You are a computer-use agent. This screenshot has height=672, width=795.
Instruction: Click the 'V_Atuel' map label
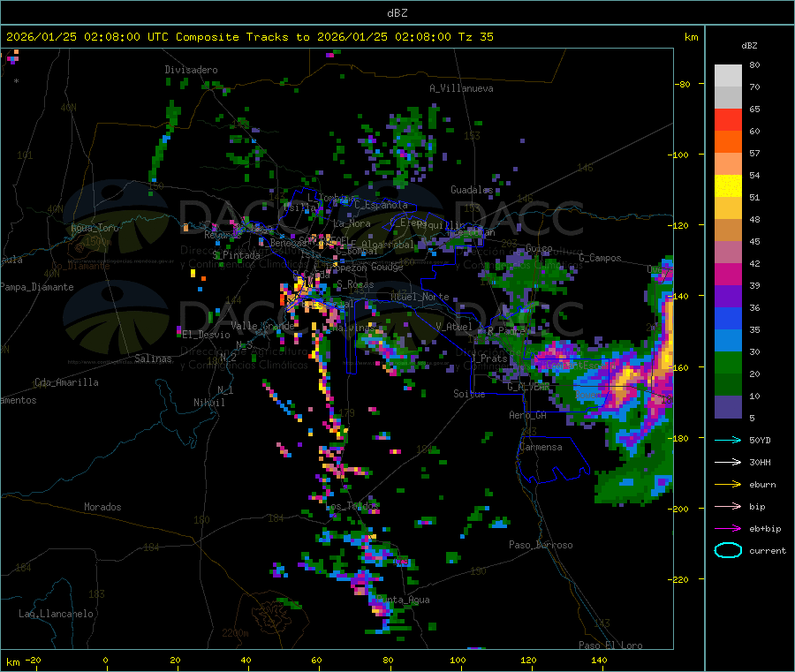454,327
